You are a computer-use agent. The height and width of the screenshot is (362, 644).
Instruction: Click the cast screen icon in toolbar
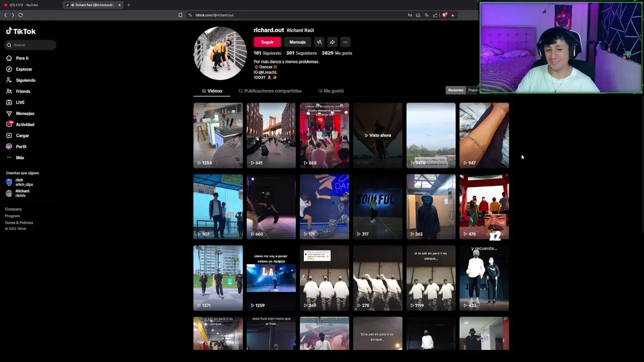(x=418, y=15)
